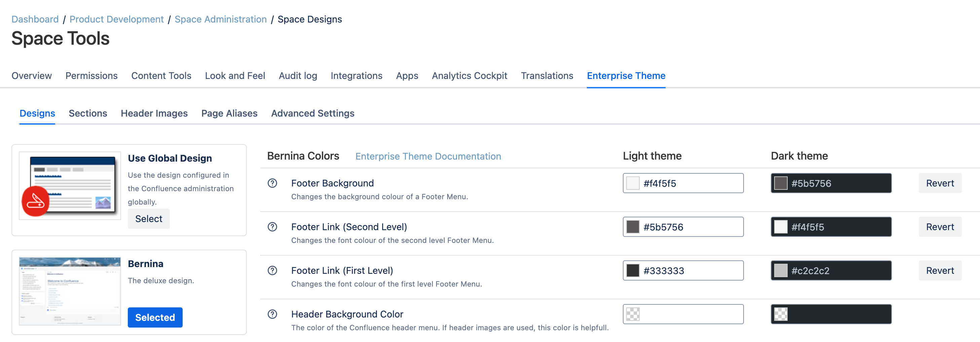
Task: Click the dark theme #5b5756 color swatch
Action: pyautogui.click(x=781, y=183)
